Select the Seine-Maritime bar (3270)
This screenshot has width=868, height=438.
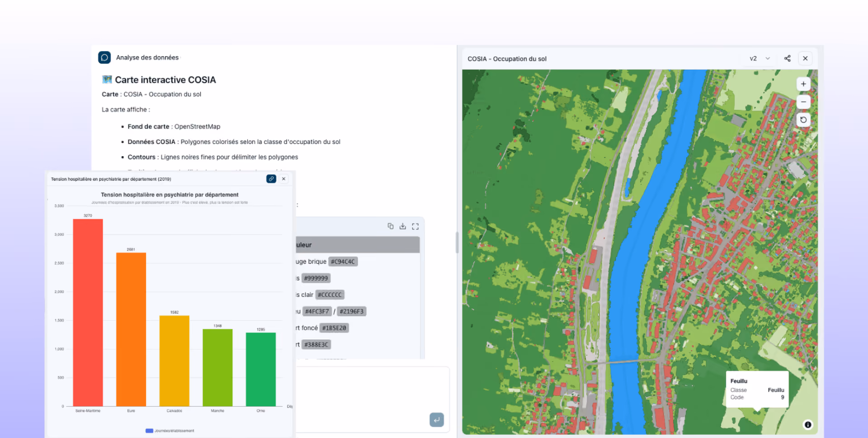click(x=88, y=312)
